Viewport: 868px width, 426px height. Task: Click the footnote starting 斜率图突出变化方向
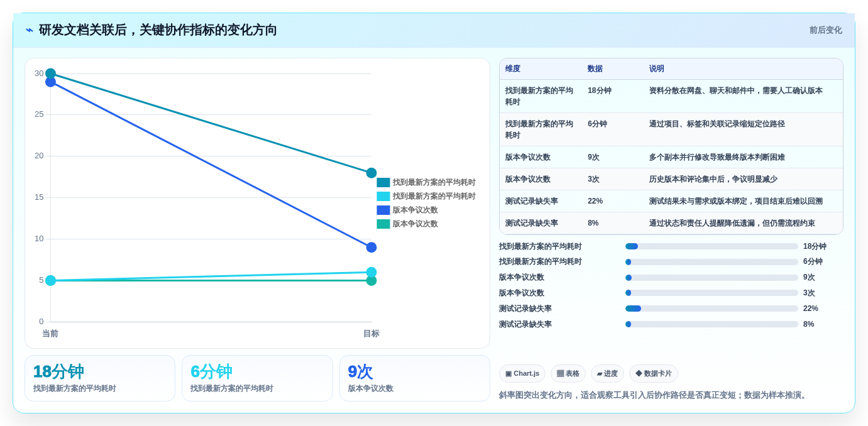click(654, 395)
